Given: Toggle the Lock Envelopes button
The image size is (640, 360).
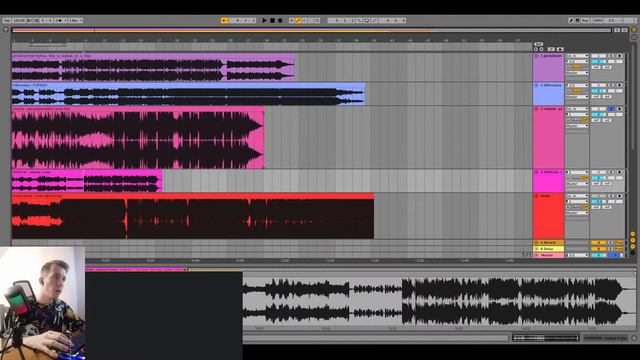Looking at the screenshot, I should click(x=560, y=49).
